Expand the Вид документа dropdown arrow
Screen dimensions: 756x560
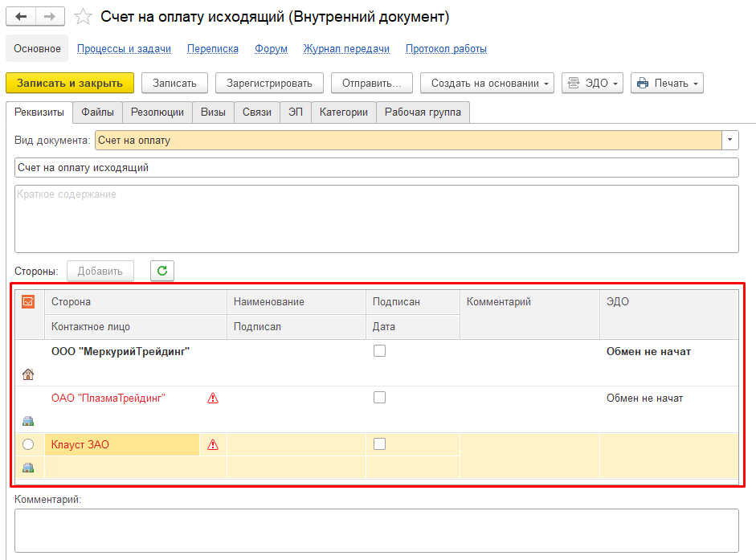(x=730, y=140)
